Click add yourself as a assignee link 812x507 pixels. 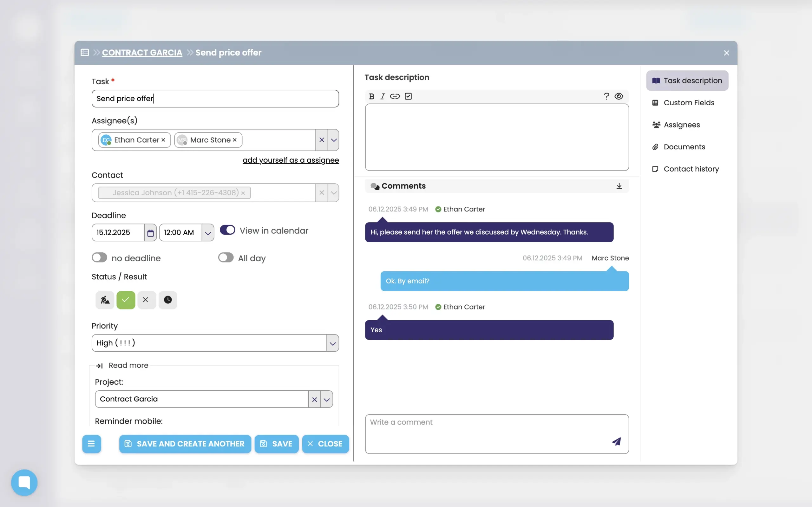click(x=291, y=160)
